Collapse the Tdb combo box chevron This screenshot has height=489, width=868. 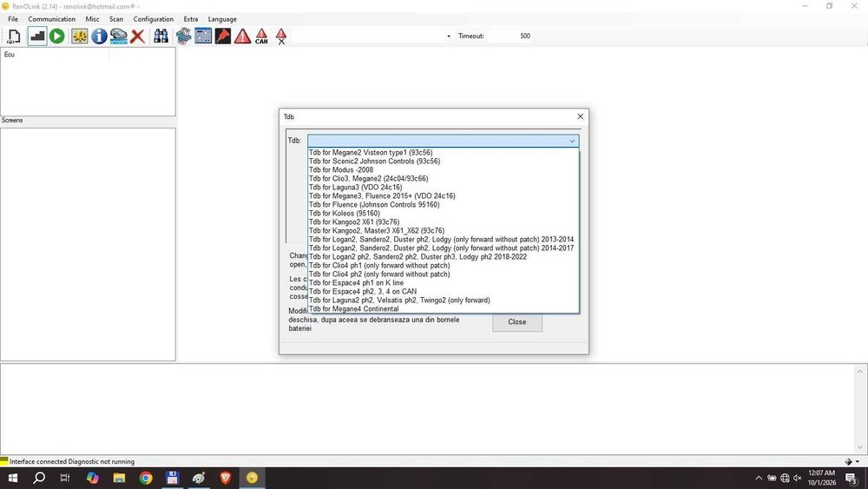572,142
